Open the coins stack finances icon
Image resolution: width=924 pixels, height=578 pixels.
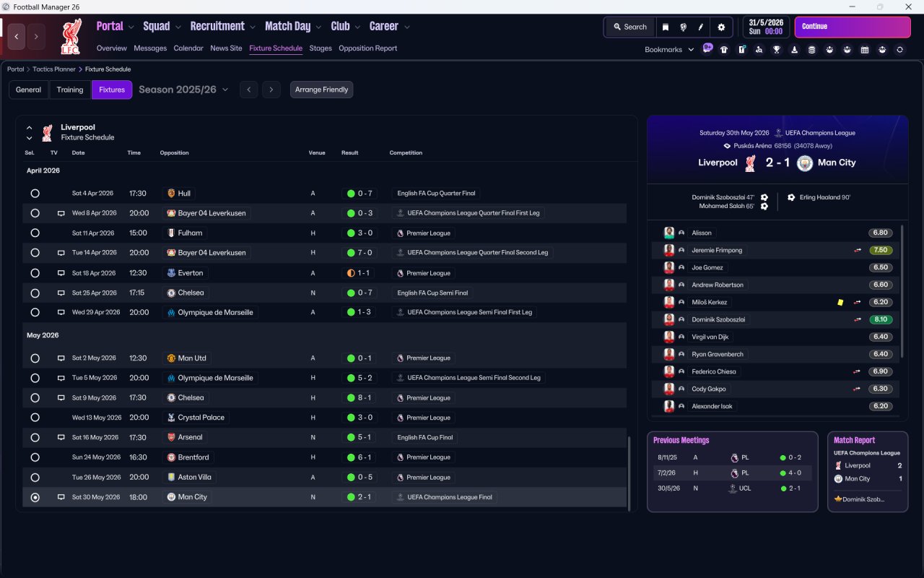point(811,50)
